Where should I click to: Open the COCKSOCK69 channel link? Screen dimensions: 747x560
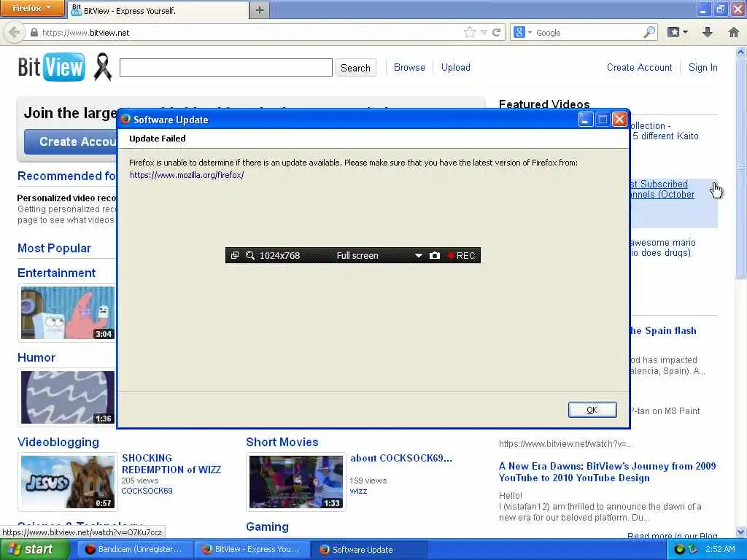[147, 491]
